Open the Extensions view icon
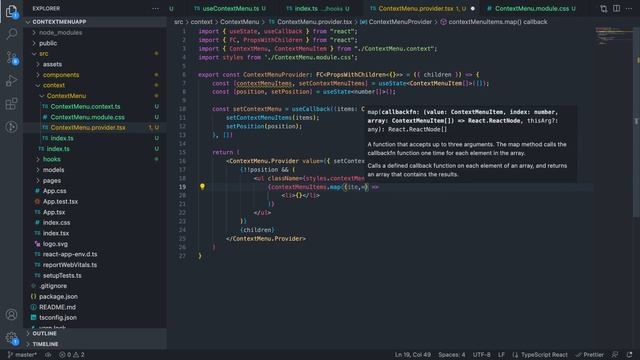The height and width of the screenshot is (360, 640). click(x=11, y=104)
